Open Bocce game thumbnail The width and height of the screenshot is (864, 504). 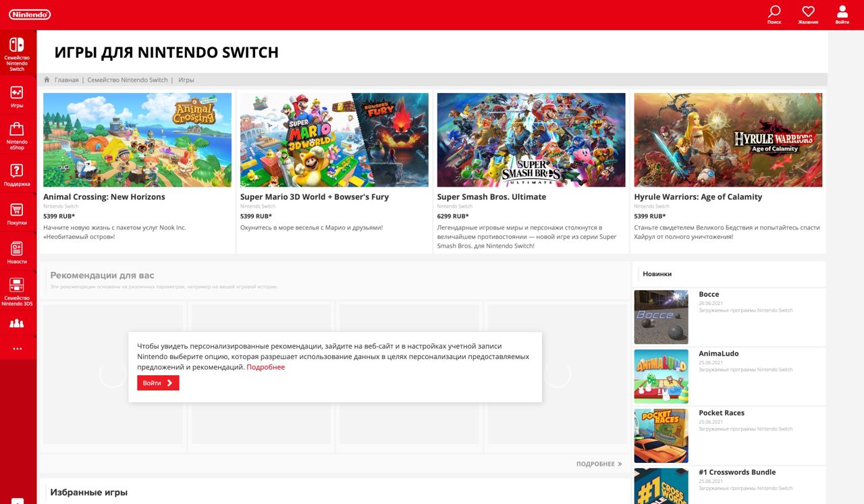pyautogui.click(x=661, y=317)
